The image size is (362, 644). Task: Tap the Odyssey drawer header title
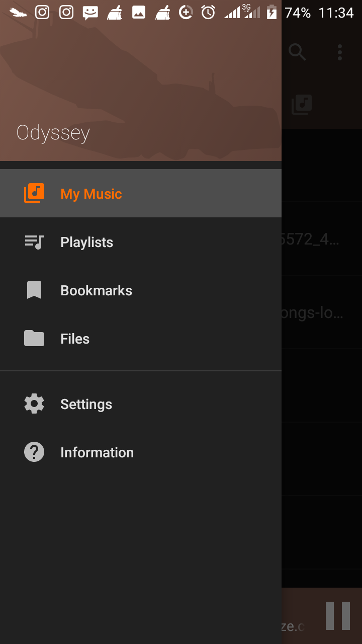click(x=53, y=133)
